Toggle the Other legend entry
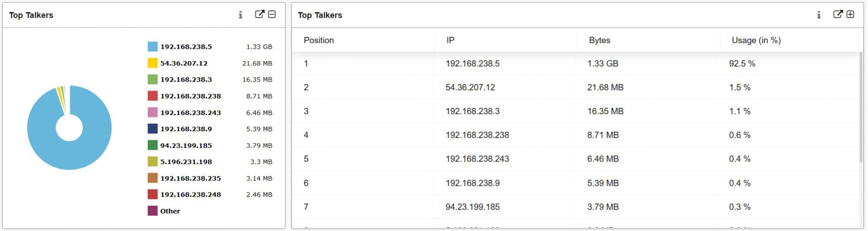 pyautogui.click(x=164, y=211)
